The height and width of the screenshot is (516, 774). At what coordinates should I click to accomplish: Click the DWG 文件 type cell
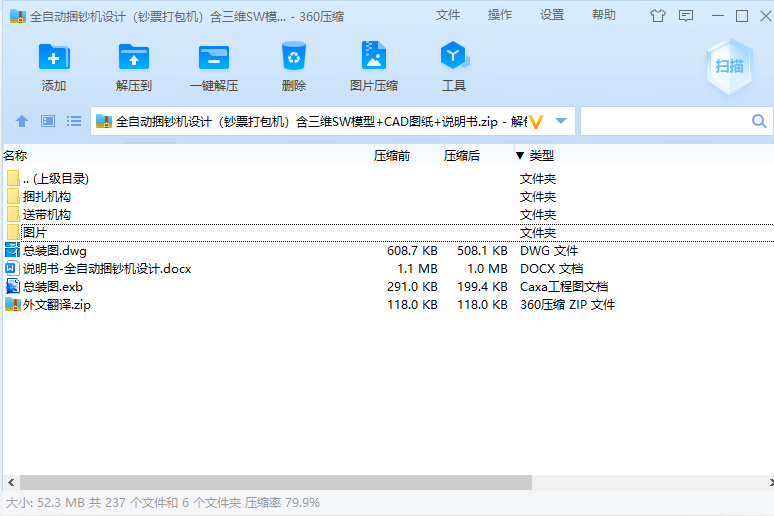coord(549,251)
